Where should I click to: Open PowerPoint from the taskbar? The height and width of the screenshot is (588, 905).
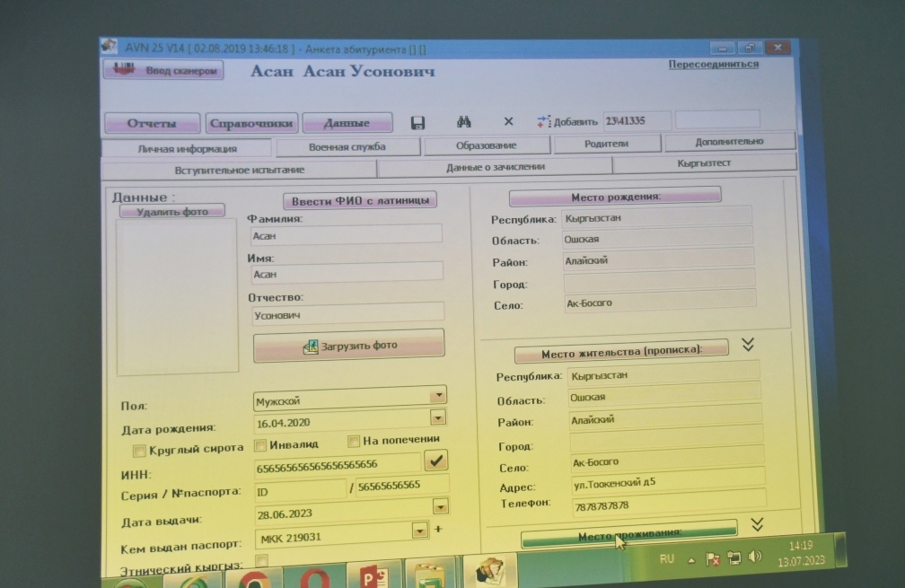[x=374, y=575]
